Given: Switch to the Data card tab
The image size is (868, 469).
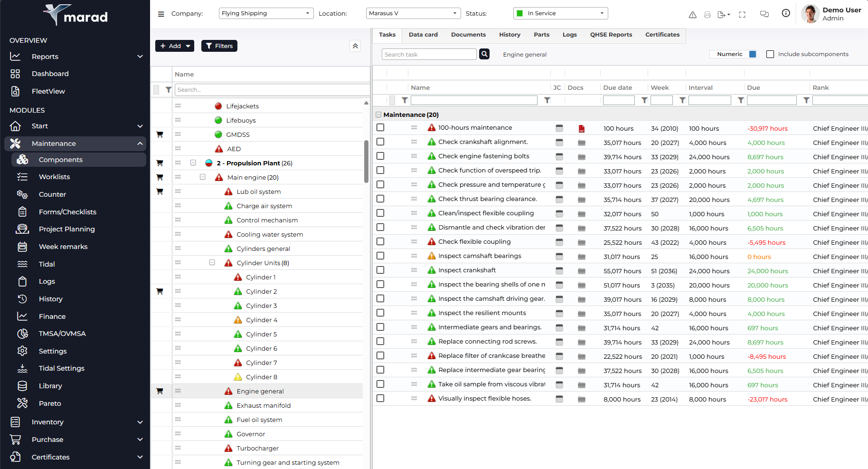Looking at the screenshot, I should 423,35.
